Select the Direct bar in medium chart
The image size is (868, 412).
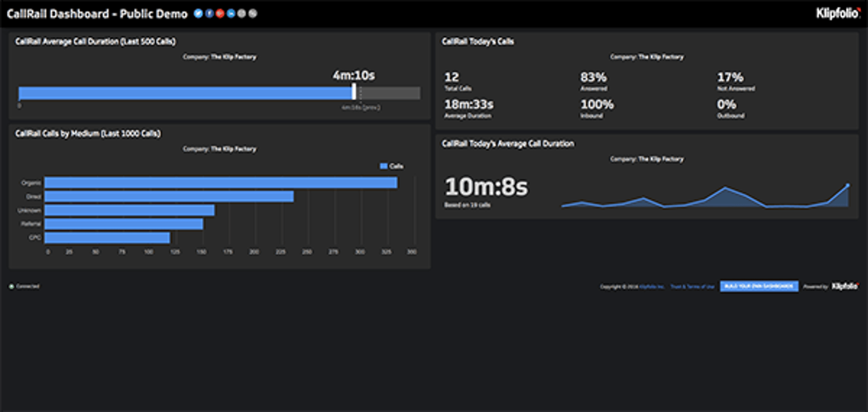[169, 197]
